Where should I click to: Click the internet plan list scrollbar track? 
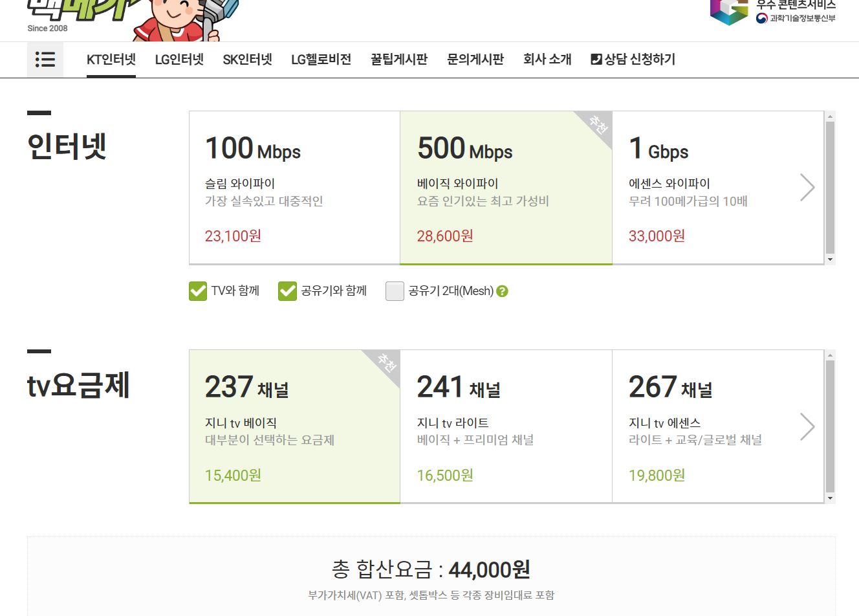pyautogui.click(x=830, y=188)
